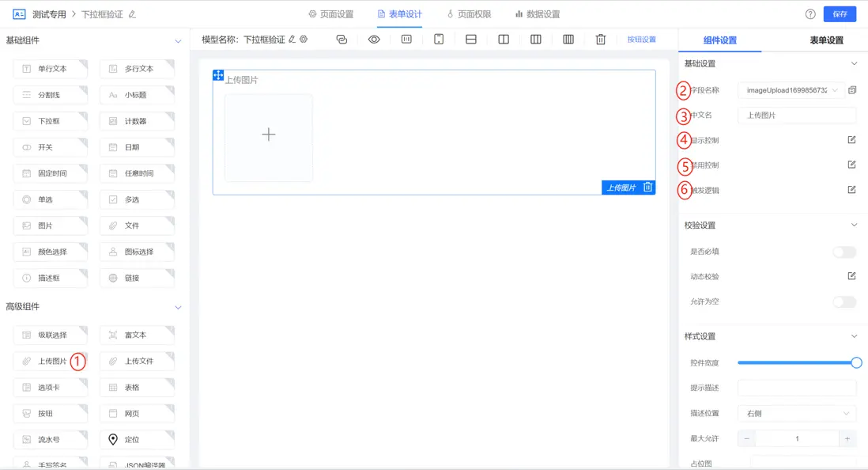Open the 描述位置 dropdown showing 右侧
Screen dimensions: 868x470
click(x=796, y=413)
